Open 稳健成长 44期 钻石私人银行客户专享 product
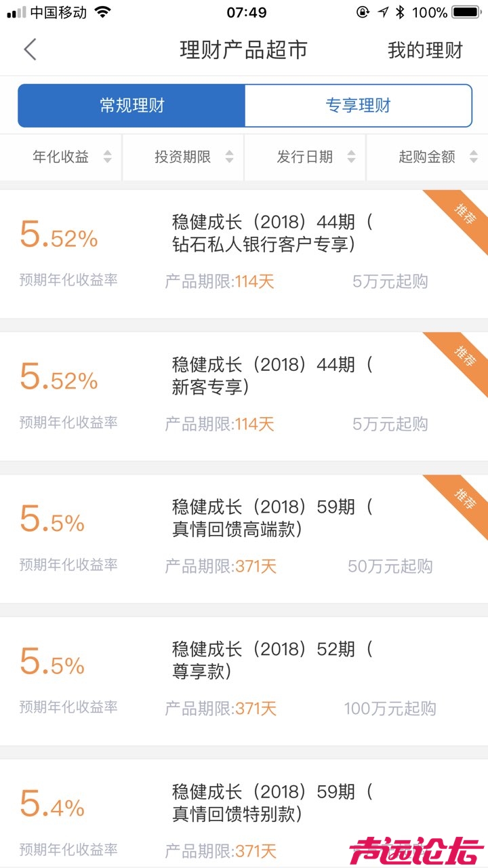The width and height of the screenshot is (488, 868). pos(271,233)
